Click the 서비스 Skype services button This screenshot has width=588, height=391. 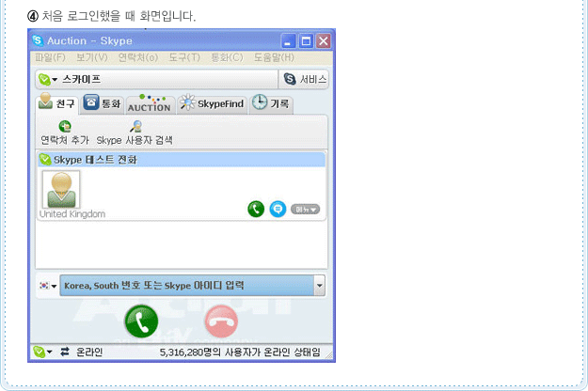pos(304,79)
